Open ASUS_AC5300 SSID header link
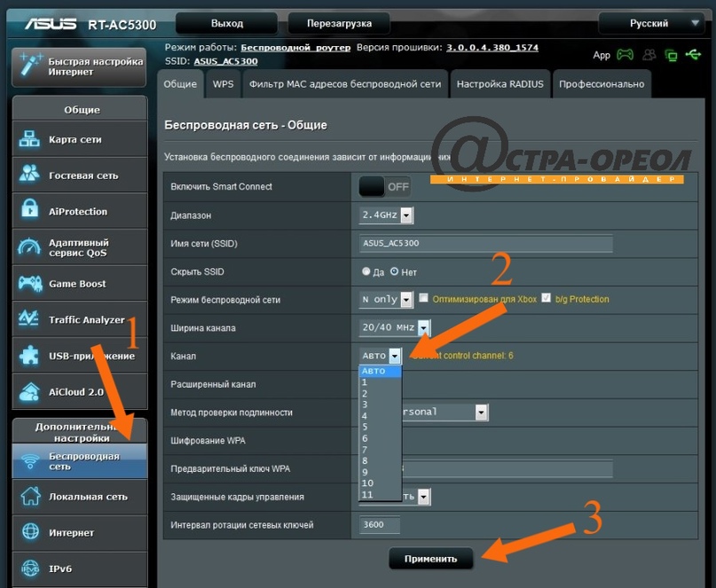This screenshot has width=716, height=588. 225,61
